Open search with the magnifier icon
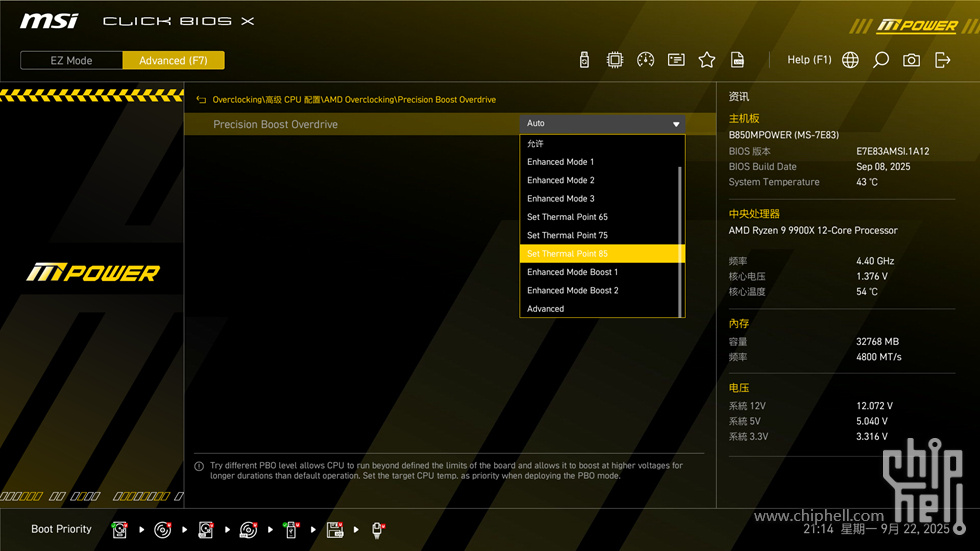This screenshot has width=980, height=551. (881, 60)
